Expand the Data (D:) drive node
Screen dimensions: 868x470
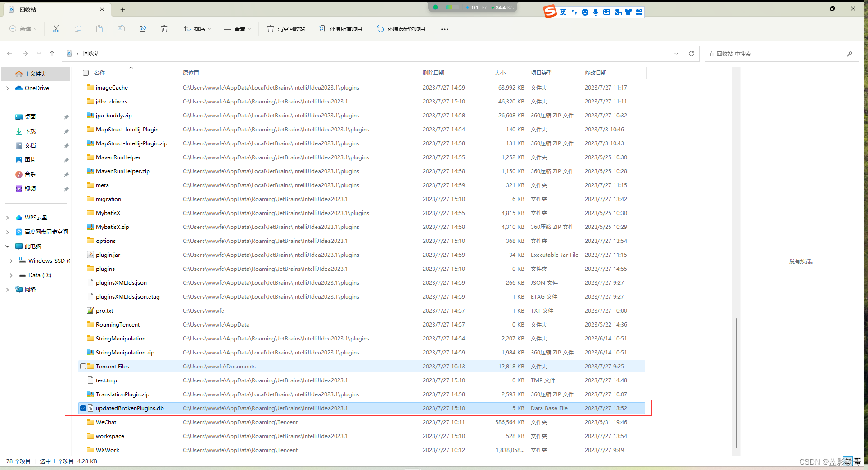(x=11, y=275)
